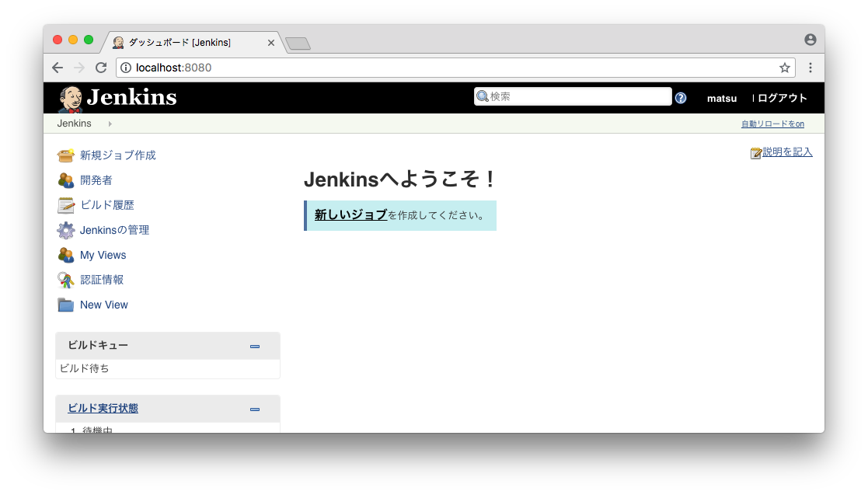Click the My Views icon
Image resolution: width=868 pixels, height=495 pixels.
[x=65, y=255]
